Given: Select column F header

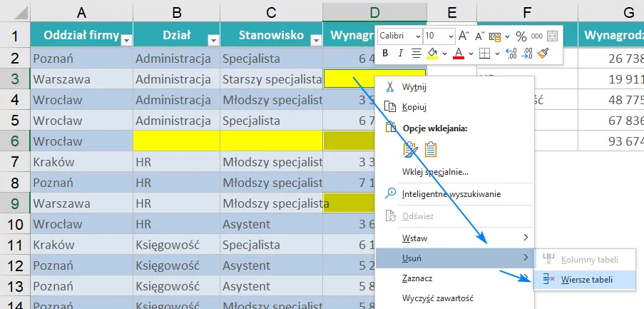Looking at the screenshot, I should click(x=527, y=13).
